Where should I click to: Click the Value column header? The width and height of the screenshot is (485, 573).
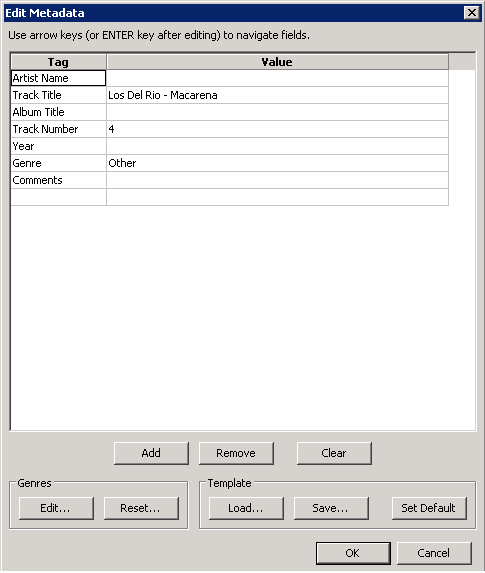pyautogui.click(x=277, y=62)
